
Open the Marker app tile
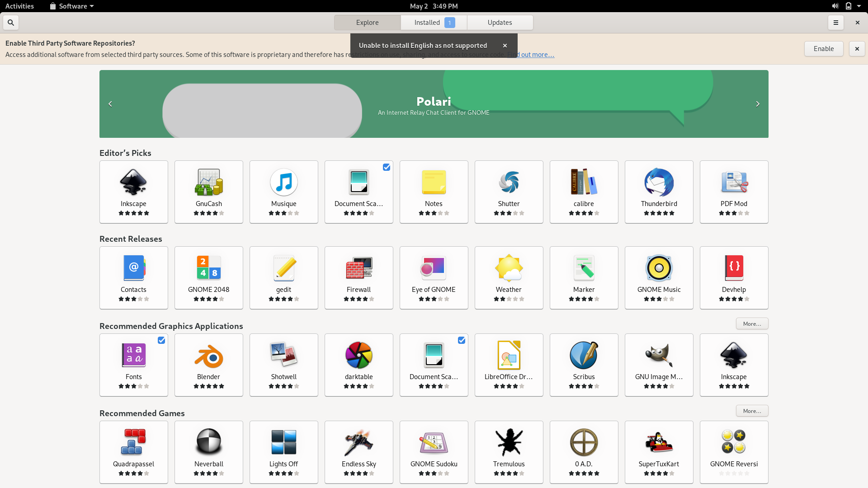[584, 277]
